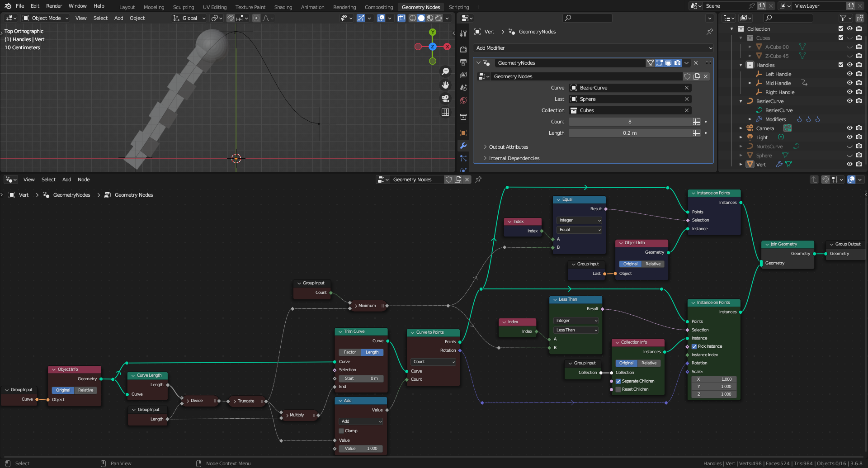Enable Clamp checkbox on Add node
The width and height of the screenshot is (868, 468).
click(341, 431)
